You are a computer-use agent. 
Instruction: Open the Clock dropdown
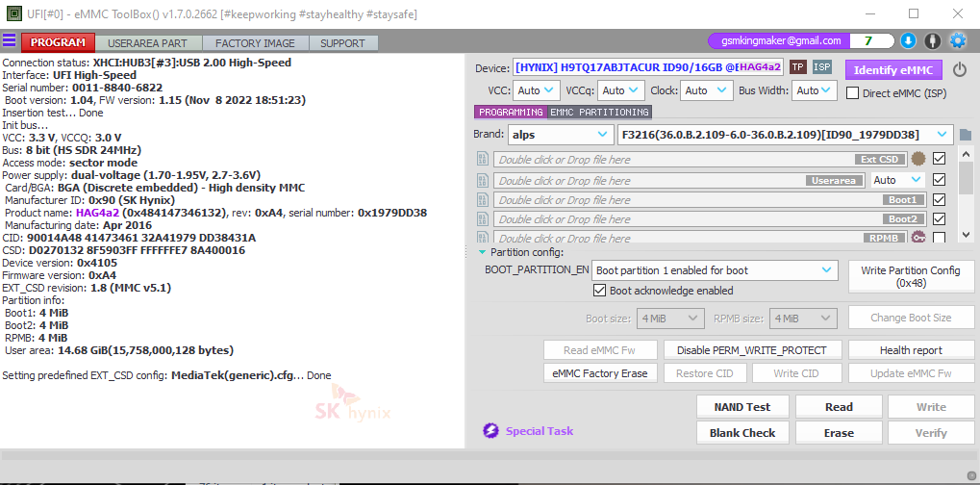(x=706, y=90)
